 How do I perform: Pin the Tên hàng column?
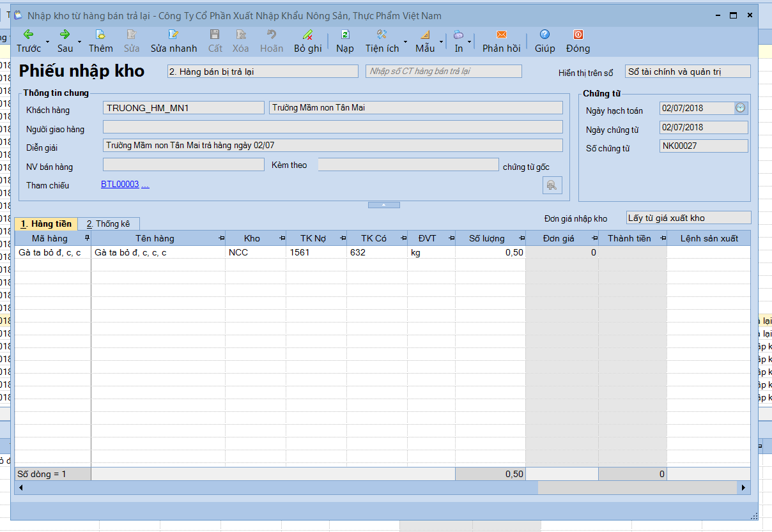(221, 238)
